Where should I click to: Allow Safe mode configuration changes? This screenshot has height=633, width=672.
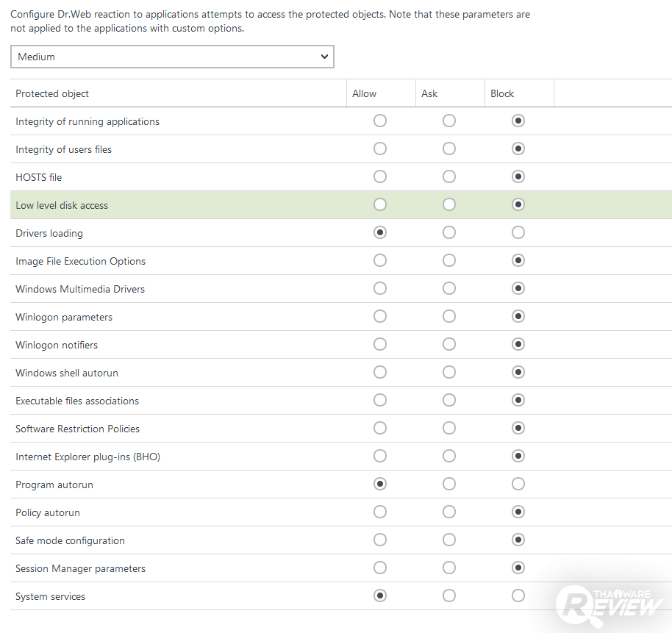click(379, 540)
